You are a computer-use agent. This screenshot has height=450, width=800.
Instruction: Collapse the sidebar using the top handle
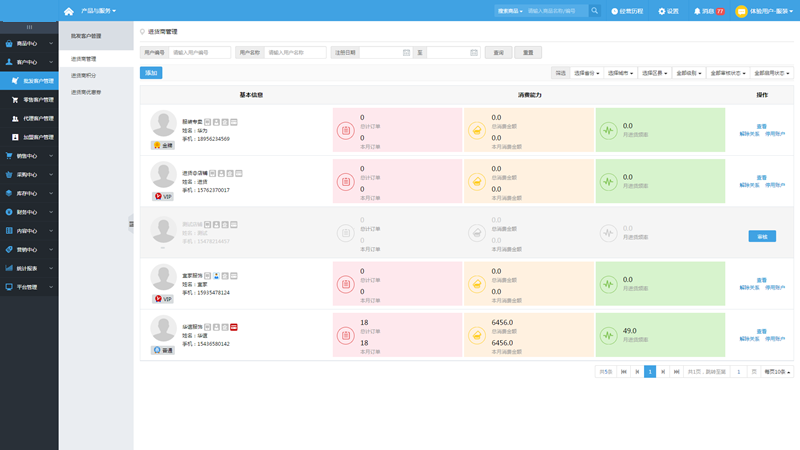click(29, 27)
